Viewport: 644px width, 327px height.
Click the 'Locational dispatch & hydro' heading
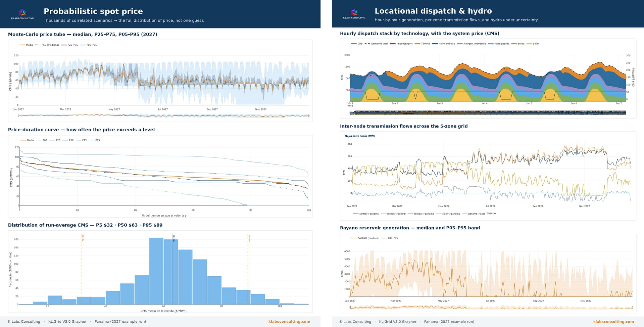tap(433, 11)
